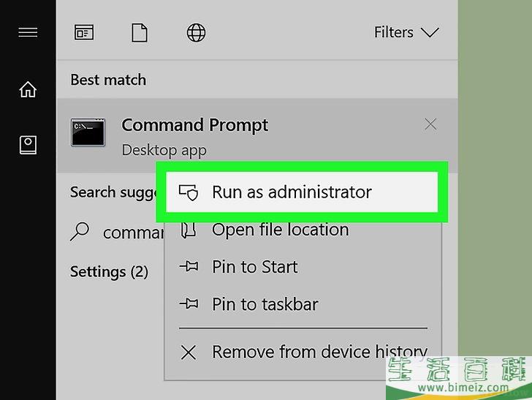Screen dimensions: 532x400
Task: Expand the Filters dropdown
Action: point(406,33)
